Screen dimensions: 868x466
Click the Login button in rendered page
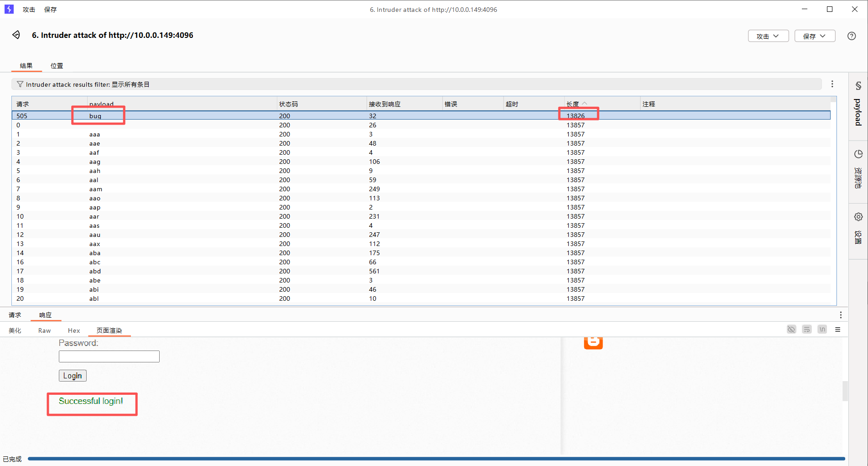pyautogui.click(x=73, y=376)
